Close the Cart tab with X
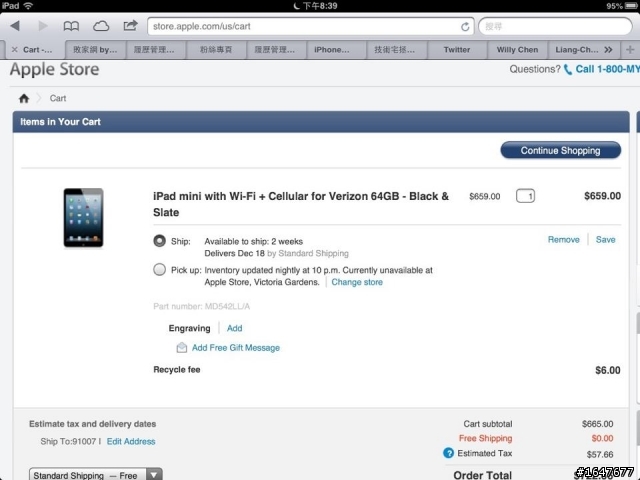The image size is (640, 480). (15, 49)
